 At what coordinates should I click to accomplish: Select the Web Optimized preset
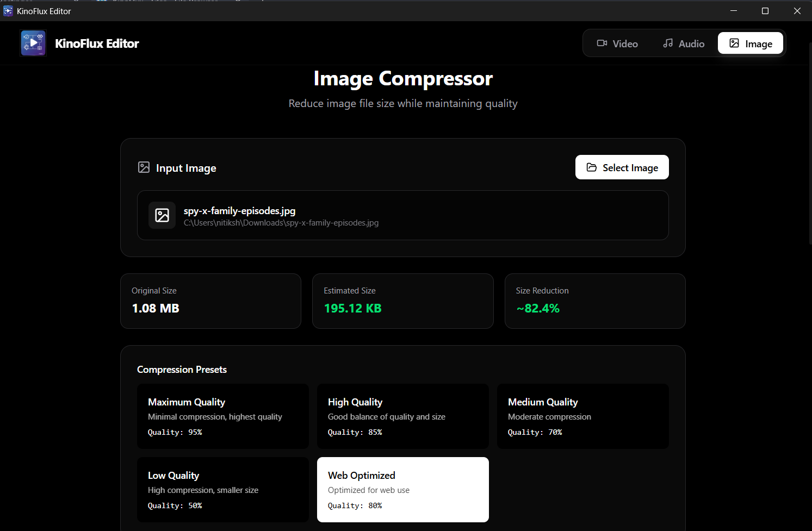[402, 490]
